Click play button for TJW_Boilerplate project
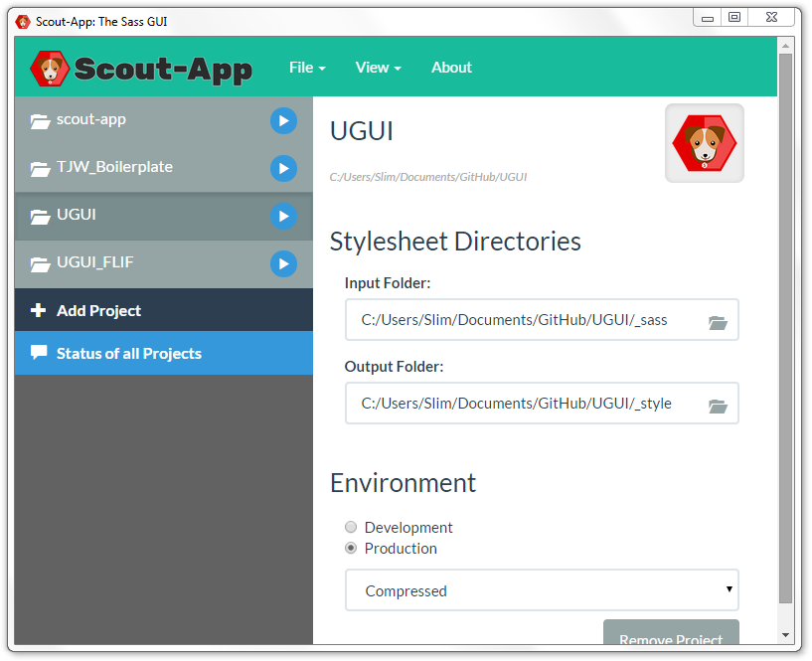This screenshot has width=812, height=661. point(283,168)
